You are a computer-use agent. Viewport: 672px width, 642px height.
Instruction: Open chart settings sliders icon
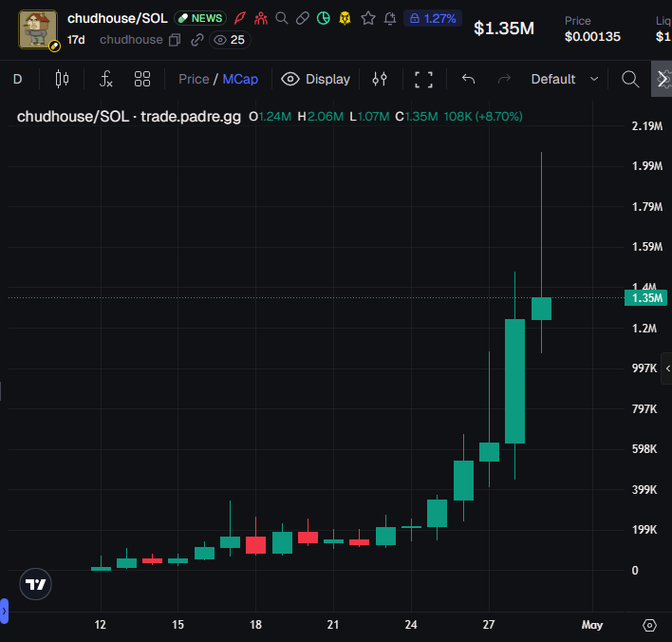coord(380,80)
